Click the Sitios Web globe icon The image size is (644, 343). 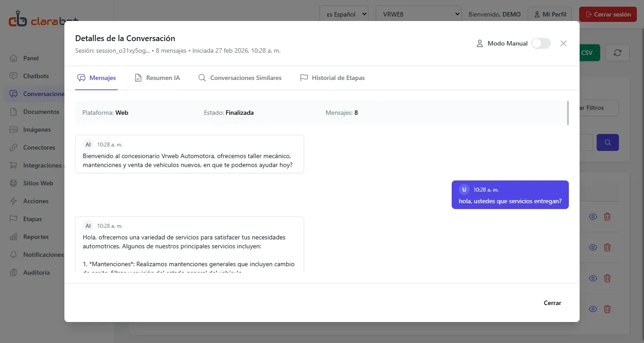14,183
